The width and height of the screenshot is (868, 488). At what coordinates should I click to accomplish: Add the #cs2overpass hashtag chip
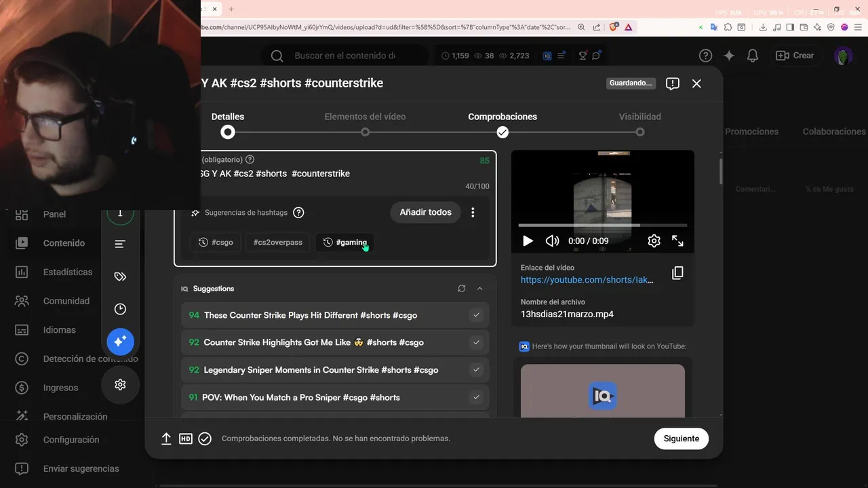(278, 242)
